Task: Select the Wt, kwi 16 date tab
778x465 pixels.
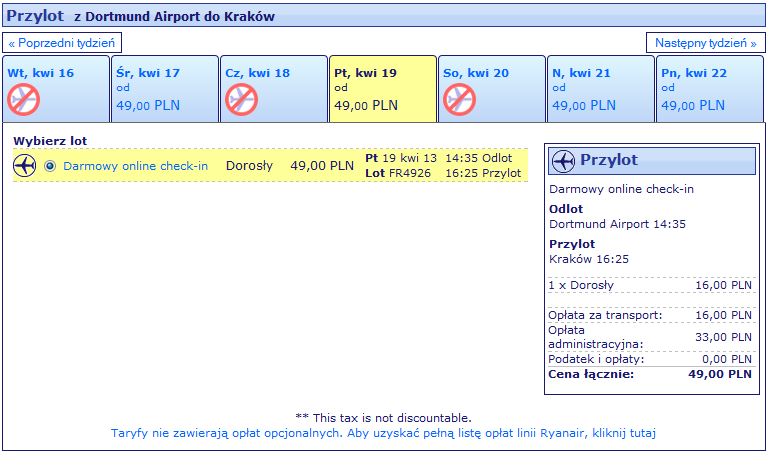Action: pos(56,89)
